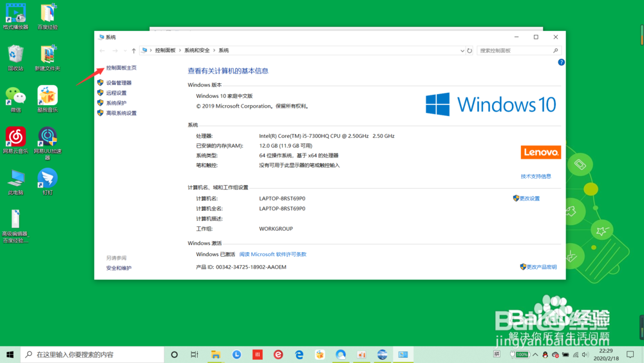Click the IME indicator in system tray
Image resolution: width=644 pixels, height=363 pixels.
[497, 354]
